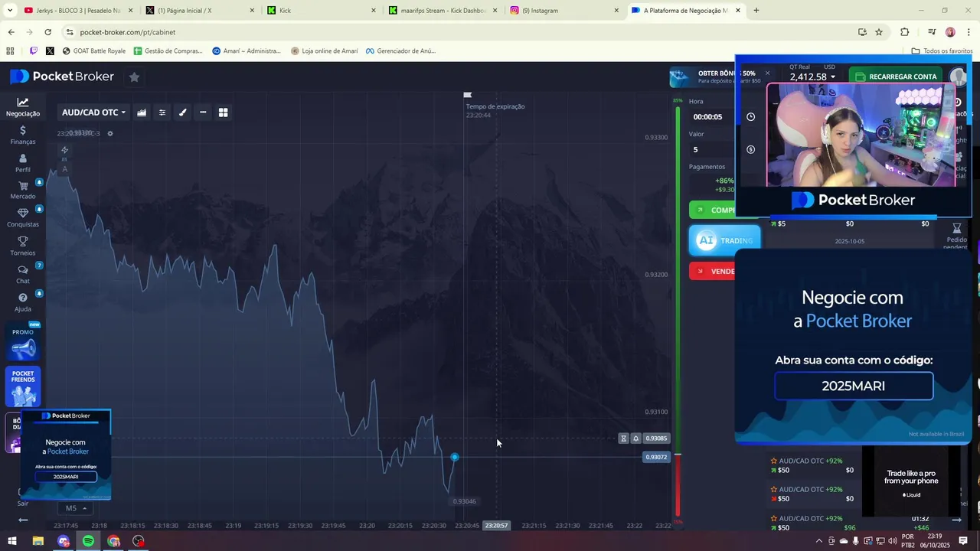Click the Pocket Friends banner

(x=23, y=386)
